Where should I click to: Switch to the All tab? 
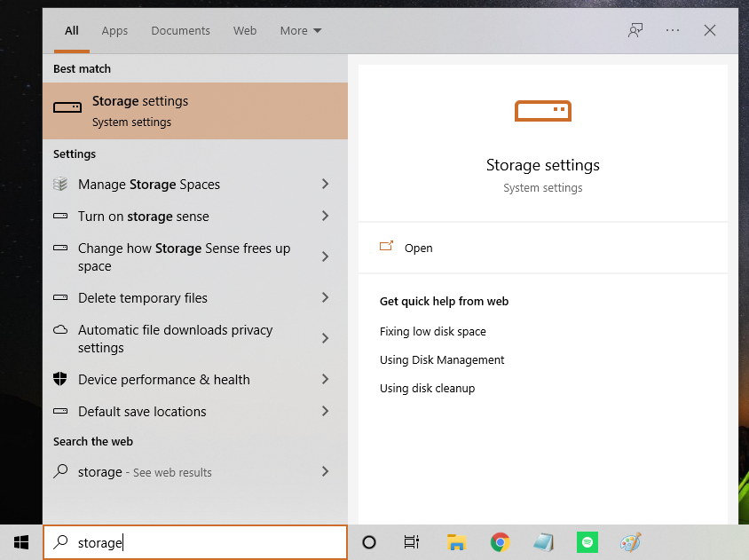tap(72, 30)
